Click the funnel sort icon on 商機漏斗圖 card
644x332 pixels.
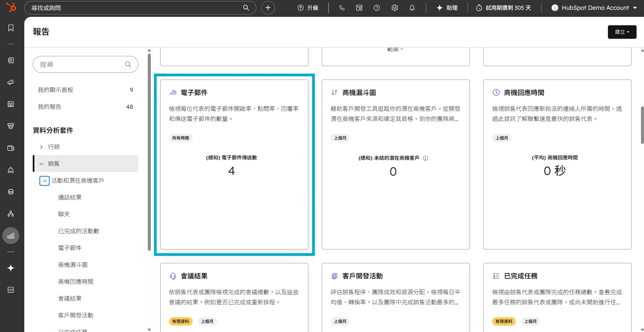click(x=335, y=92)
